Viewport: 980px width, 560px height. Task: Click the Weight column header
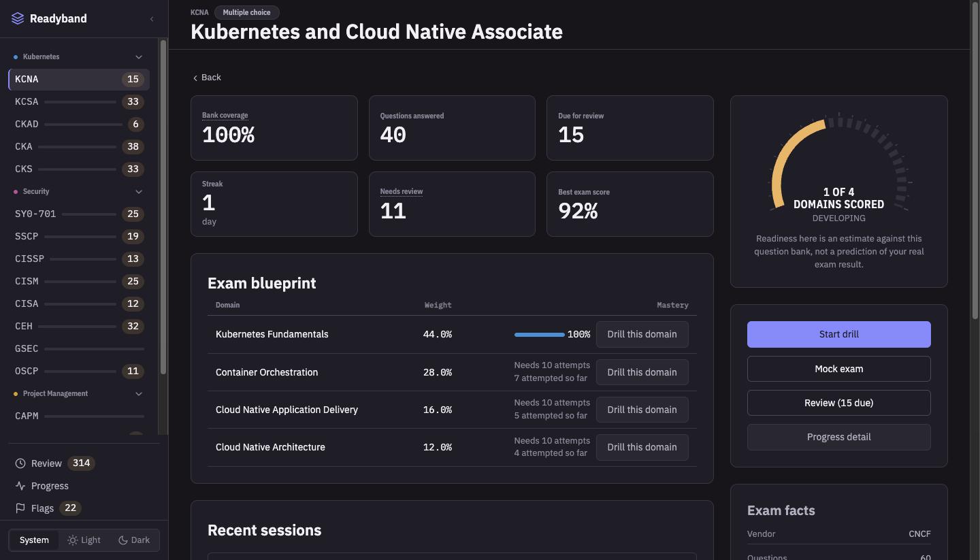[x=438, y=306]
